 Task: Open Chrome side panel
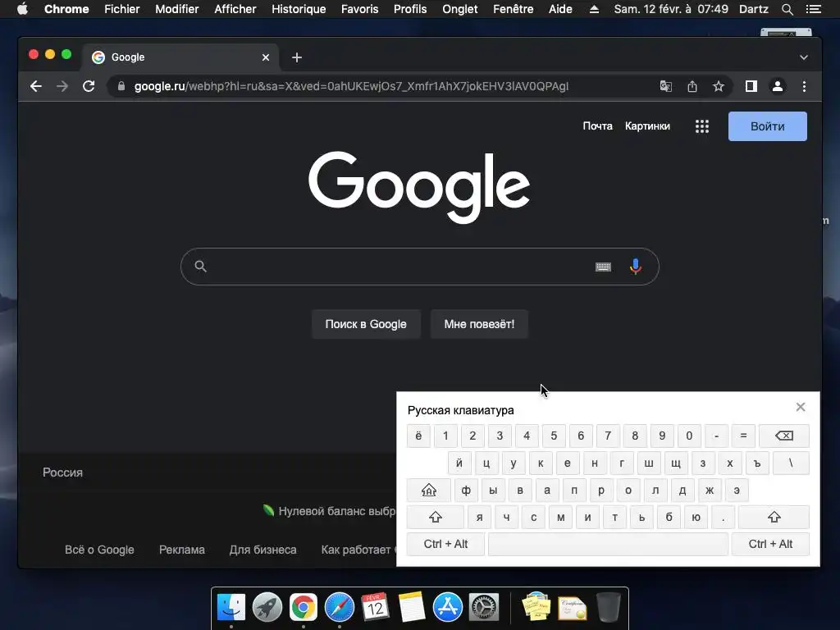point(751,86)
